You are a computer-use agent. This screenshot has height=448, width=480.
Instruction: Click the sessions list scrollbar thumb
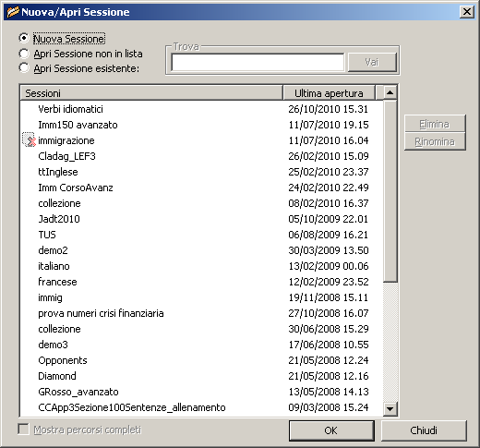(390, 191)
